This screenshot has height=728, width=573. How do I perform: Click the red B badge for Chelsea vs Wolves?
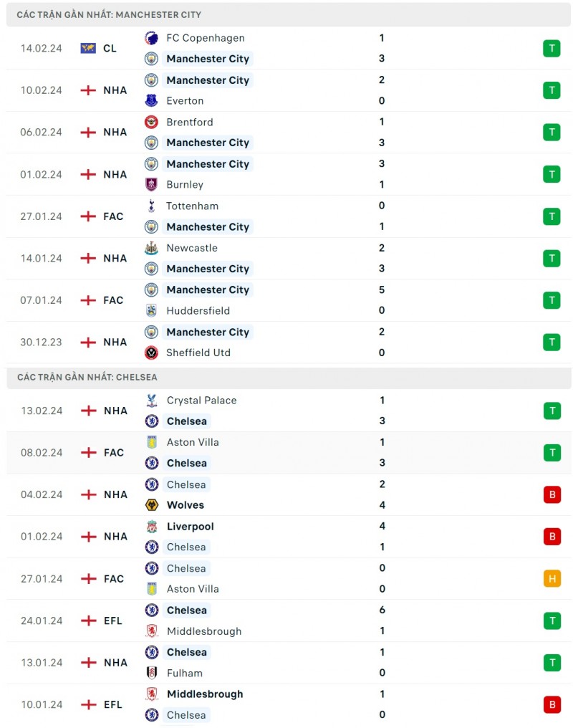click(552, 494)
